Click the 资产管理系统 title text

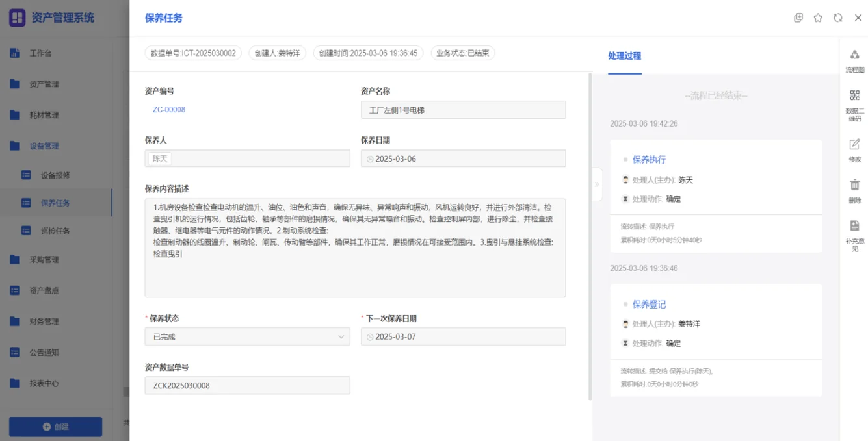[62, 18]
